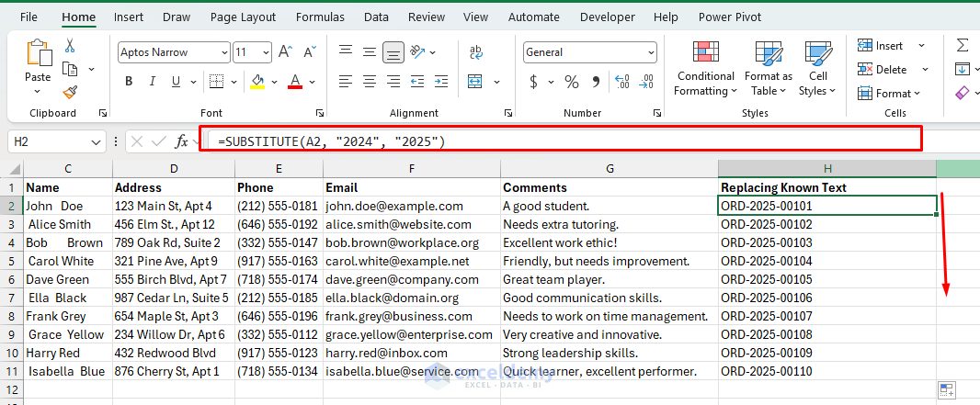
Task: Switch to the Insert tab
Action: (x=128, y=17)
